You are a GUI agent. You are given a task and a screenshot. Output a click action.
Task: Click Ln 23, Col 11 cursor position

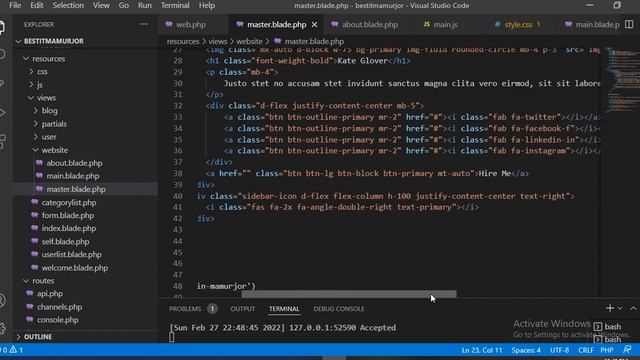(x=482, y=350)
